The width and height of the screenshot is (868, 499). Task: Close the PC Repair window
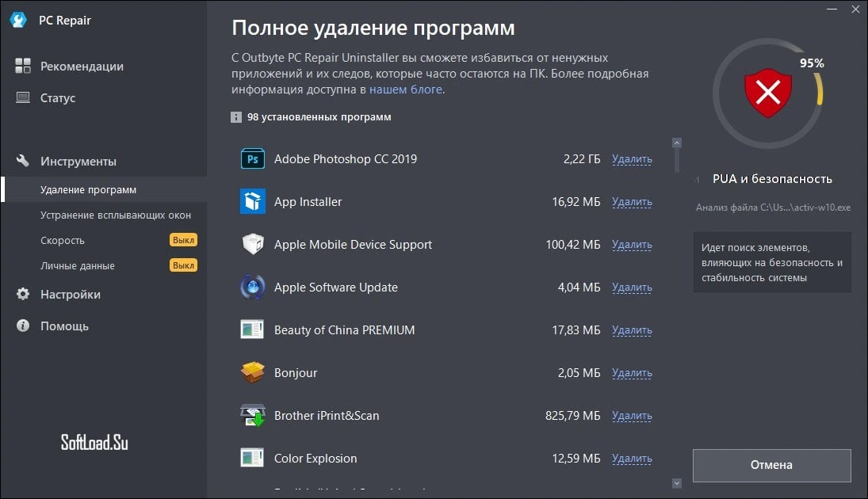click(x=855, y=10)
